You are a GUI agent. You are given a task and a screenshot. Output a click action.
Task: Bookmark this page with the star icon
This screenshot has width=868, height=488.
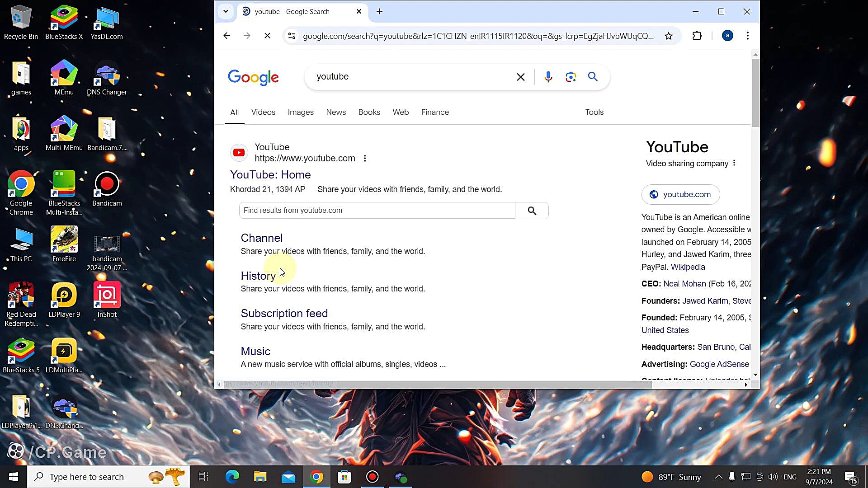click(x=668, y=36)
